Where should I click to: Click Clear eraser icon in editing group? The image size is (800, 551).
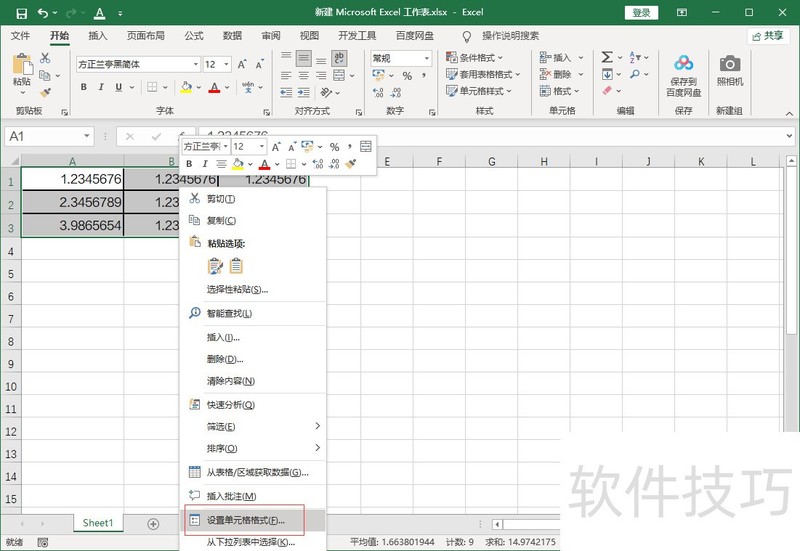point(607,91)
